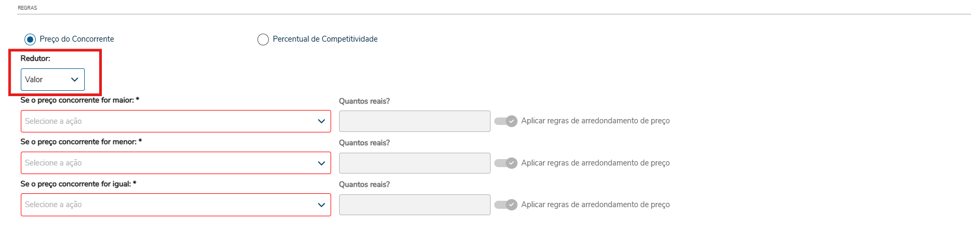Select the Preço do Concorrente radio button

[30, 40]
